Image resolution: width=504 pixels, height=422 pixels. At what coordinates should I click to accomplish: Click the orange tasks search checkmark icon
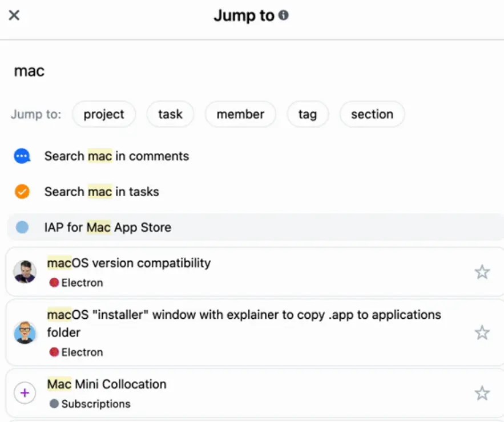click(22, 192)
